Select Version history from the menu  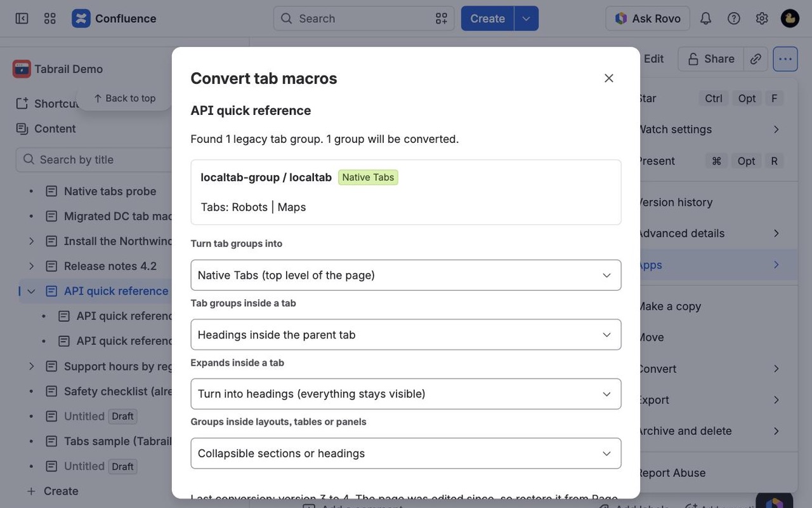click(718, 202)
